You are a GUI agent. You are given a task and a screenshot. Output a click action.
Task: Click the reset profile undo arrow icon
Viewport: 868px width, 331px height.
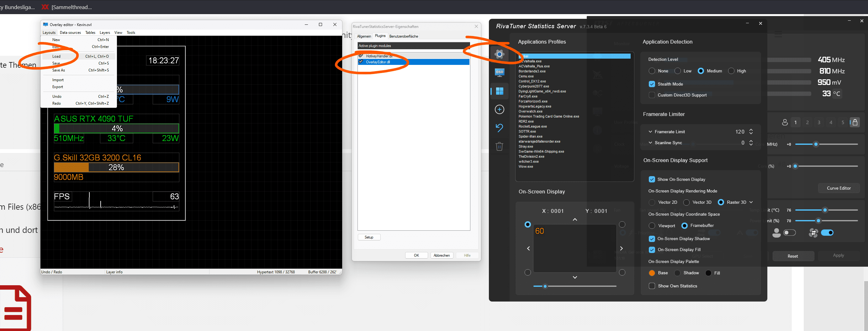tap(499, 128)
